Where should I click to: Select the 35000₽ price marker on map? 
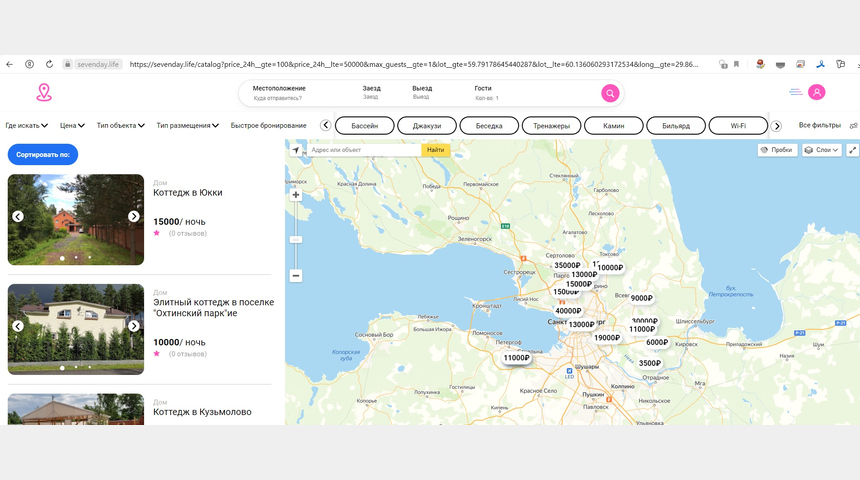(567, 265)
